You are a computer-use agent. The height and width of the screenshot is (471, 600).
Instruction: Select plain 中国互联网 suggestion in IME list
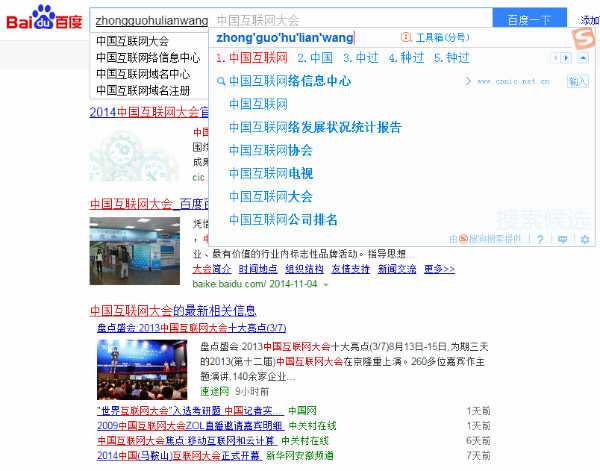point(258,104)
